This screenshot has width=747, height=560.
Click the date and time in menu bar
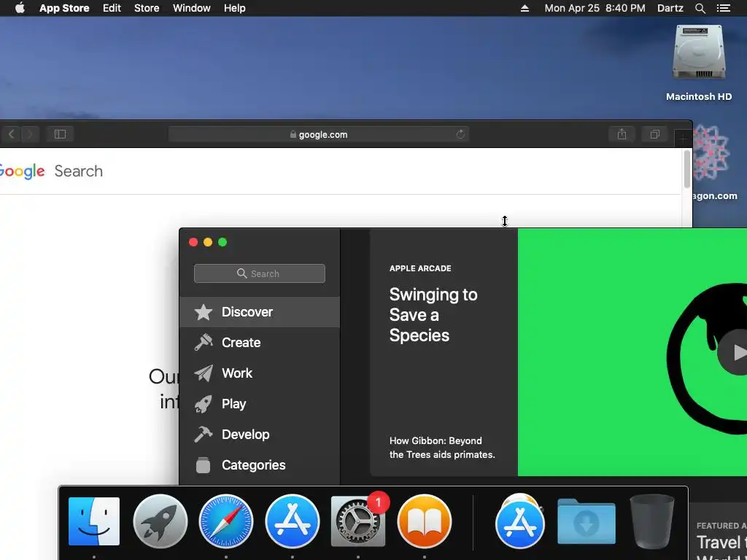(x=595, y=8)
